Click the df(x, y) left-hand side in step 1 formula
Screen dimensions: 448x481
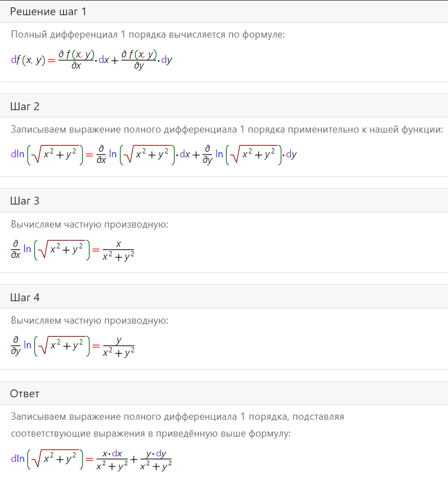(x=28, y=60)
